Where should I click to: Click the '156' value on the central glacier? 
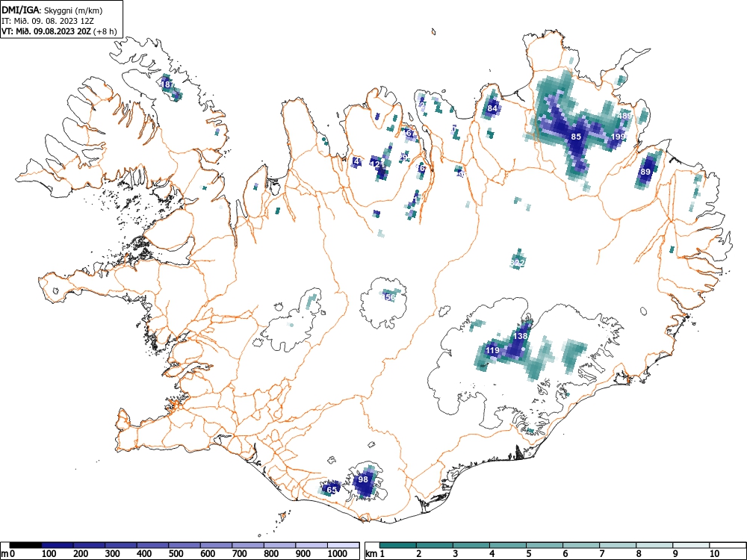coord(390,297)
